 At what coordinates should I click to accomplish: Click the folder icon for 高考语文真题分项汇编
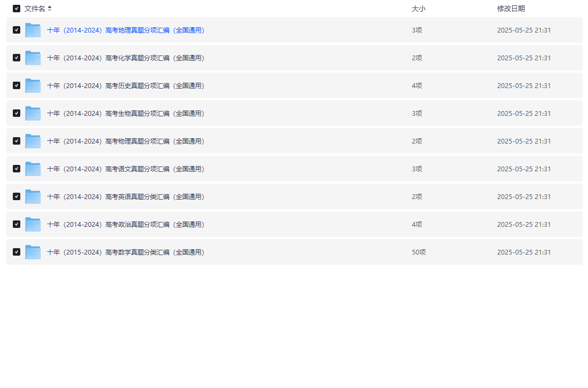click(x=33, y=169)
